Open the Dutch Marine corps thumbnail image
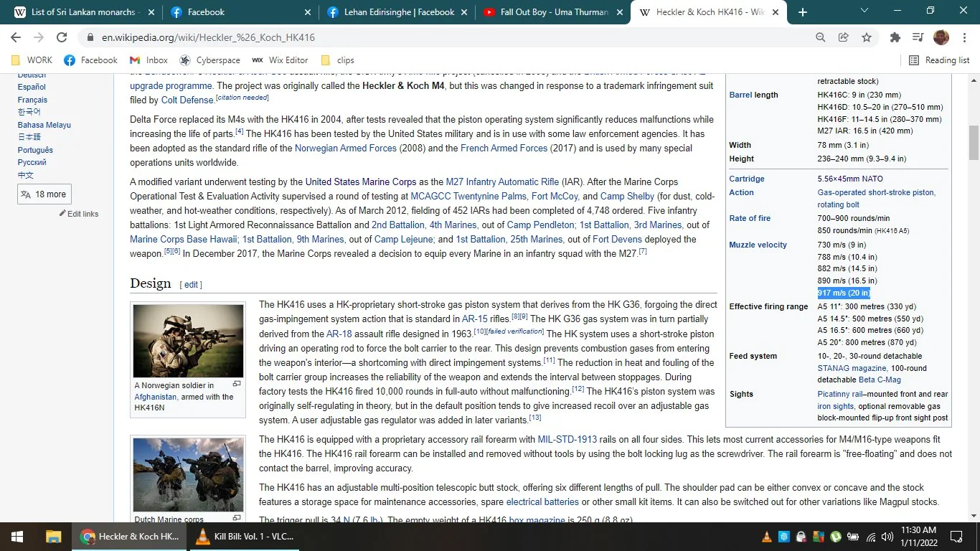Image resolution: width=980 pixels, height=551 pixels. coord(188,474)
